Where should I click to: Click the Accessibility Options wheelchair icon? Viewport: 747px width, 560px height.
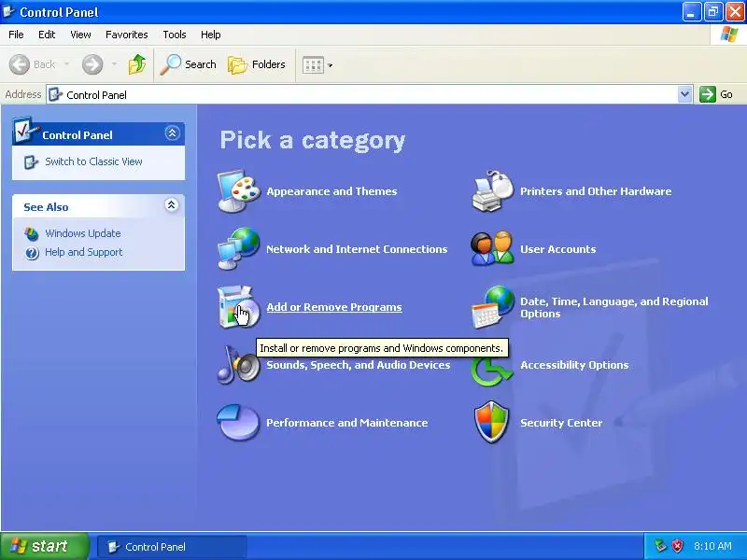point(493,371)
